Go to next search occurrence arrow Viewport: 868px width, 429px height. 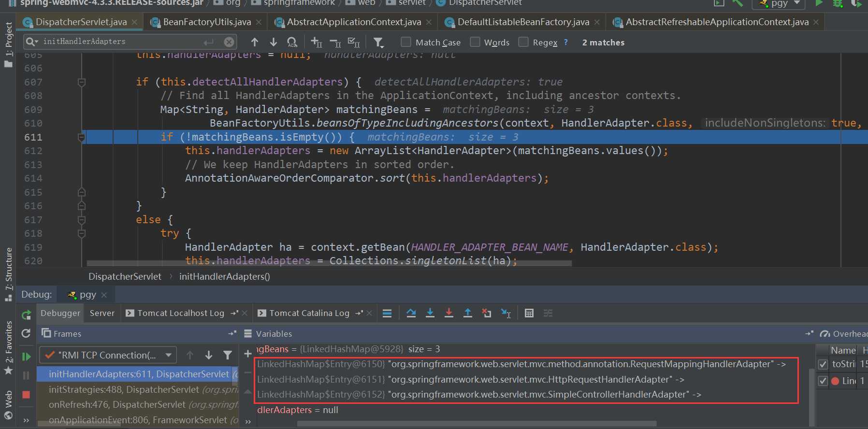[273, 42]
